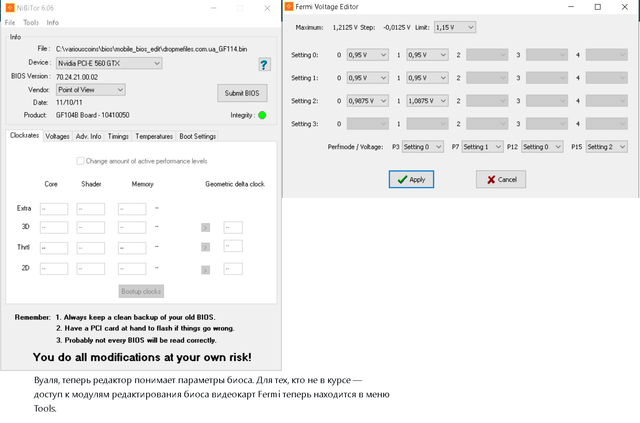
Task: Close the Fermi Voltage Editor window
Action: point(624,7)
